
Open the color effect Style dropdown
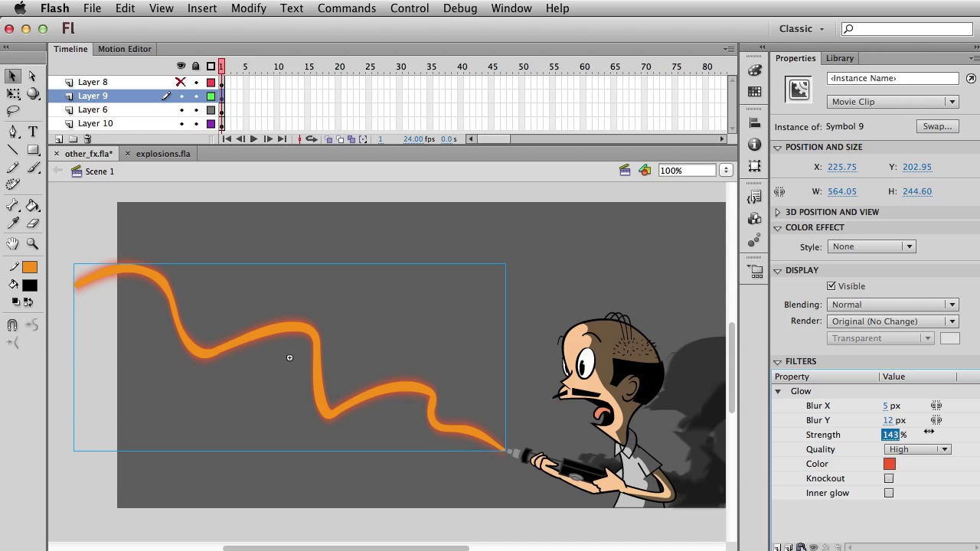coord(871,246)
